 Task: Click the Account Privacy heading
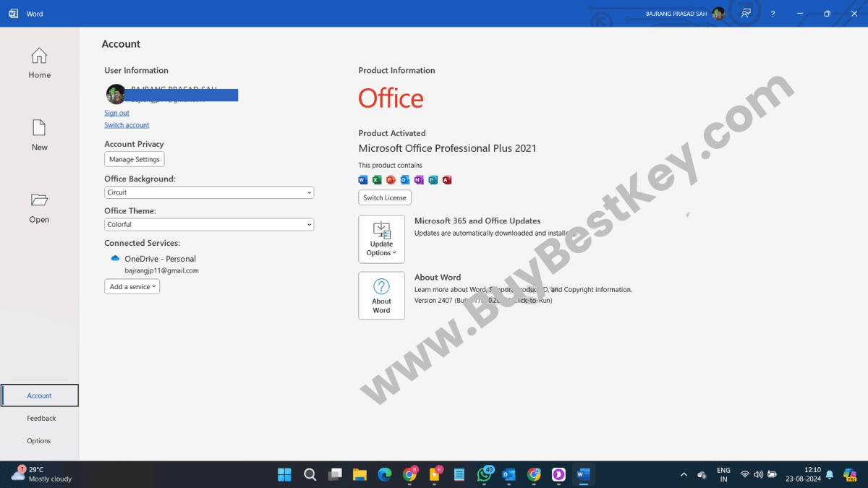(134, 144)
